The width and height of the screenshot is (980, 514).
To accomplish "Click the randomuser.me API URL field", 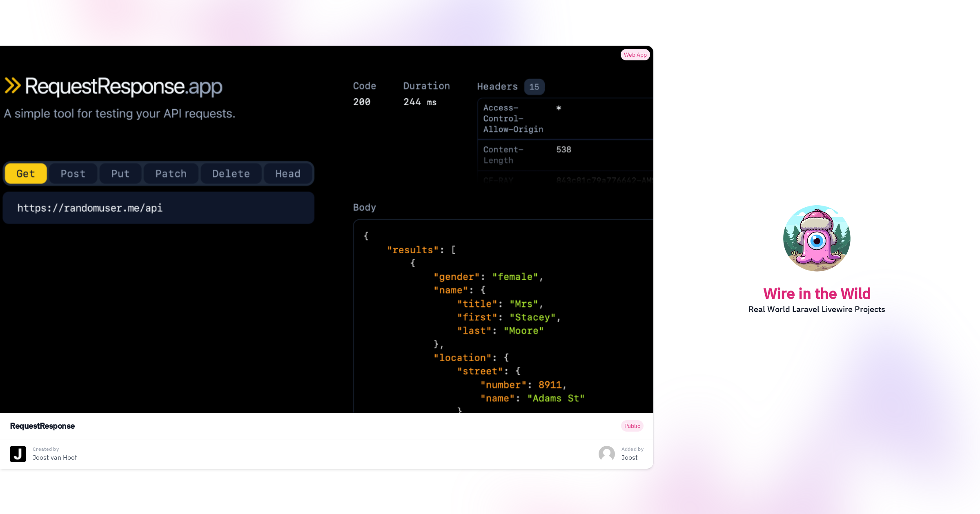I will tap(158, 208).
